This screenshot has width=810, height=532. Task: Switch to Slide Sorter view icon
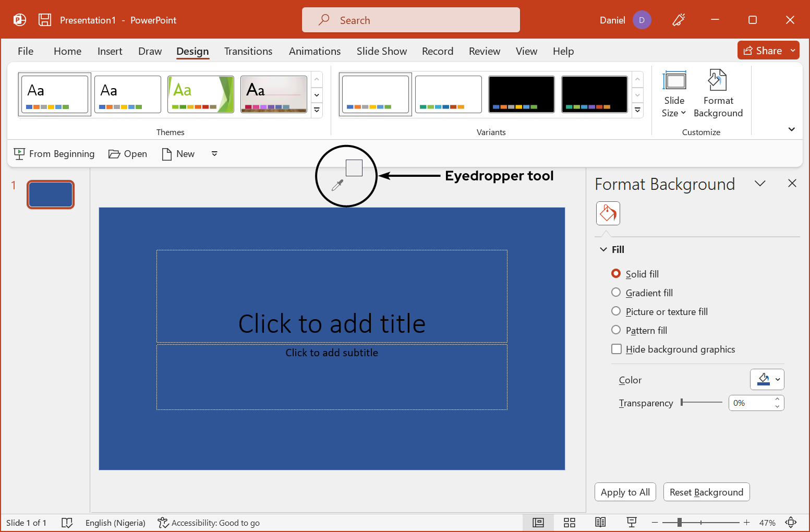click(570, 523)
